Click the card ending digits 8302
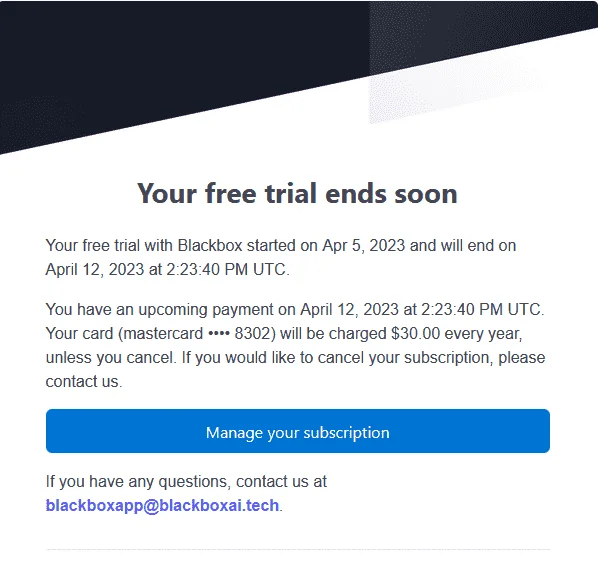This screenshot has height=568, width=598. point(252,334)
